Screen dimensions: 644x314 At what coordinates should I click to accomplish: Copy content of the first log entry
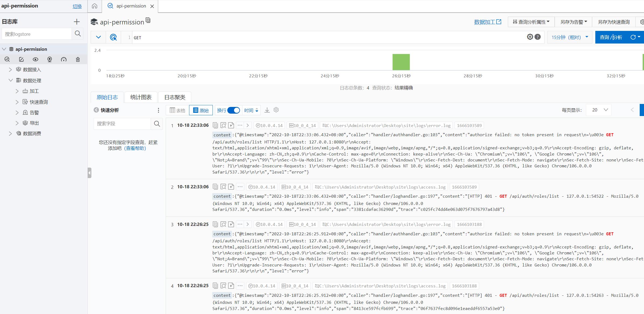click(x=215, y=125)
